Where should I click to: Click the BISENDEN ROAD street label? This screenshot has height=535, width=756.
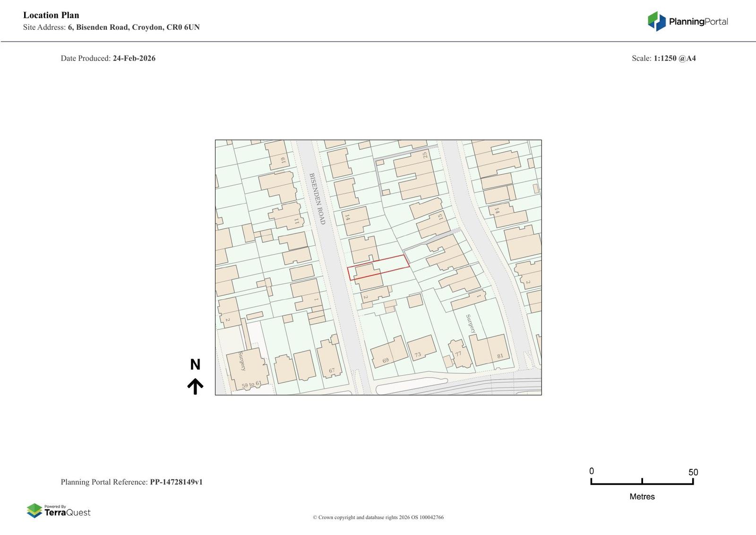317,198
